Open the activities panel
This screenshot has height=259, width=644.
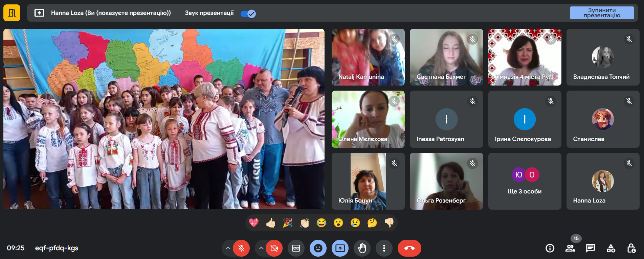(611, 249)
